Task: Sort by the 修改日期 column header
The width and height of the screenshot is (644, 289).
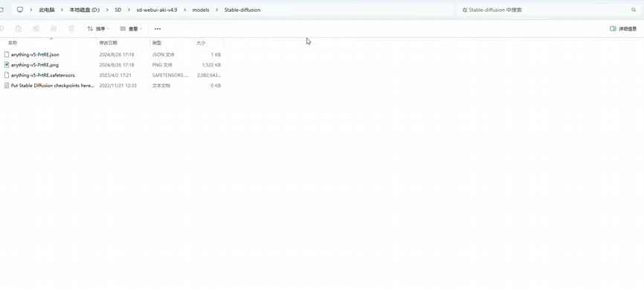Action: click(x=108, y=42)
